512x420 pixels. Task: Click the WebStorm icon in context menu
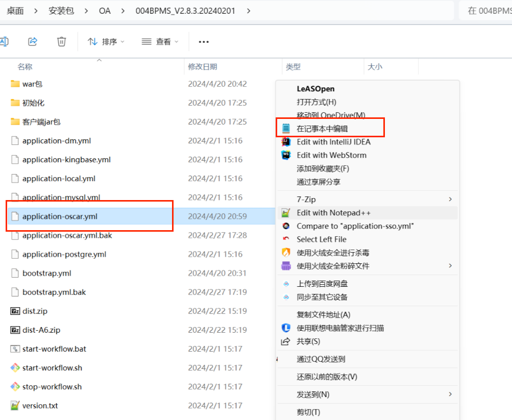pos(286,155)
